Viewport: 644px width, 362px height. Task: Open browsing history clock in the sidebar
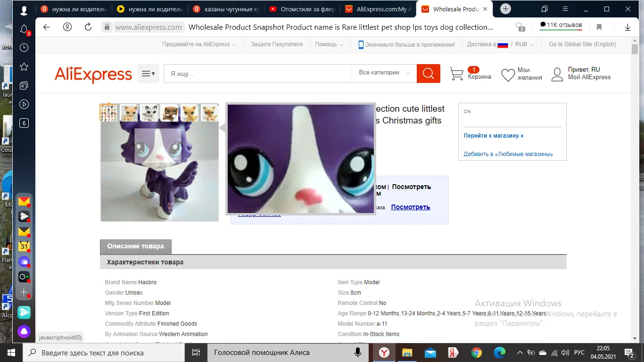24,48
